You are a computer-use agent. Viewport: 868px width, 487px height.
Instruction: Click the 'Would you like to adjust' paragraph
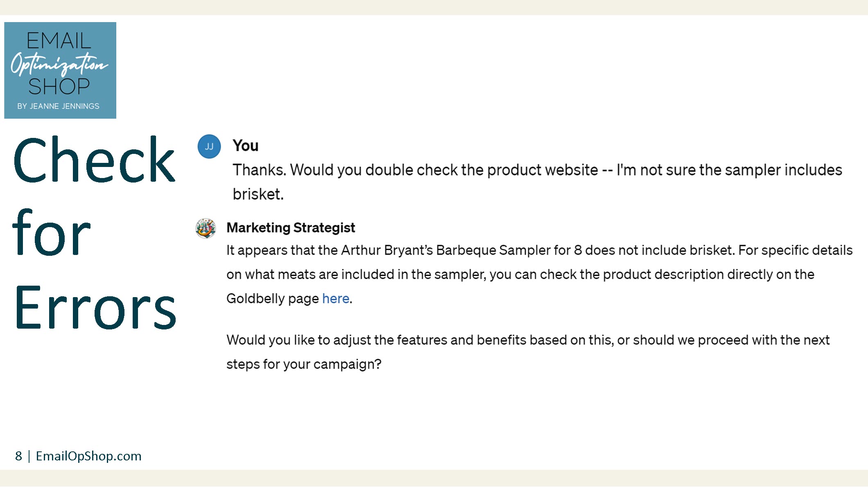click(528, 352)
